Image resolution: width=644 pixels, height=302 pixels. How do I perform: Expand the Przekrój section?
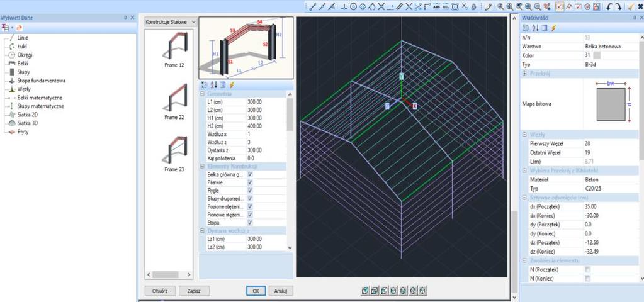(524, 74)
